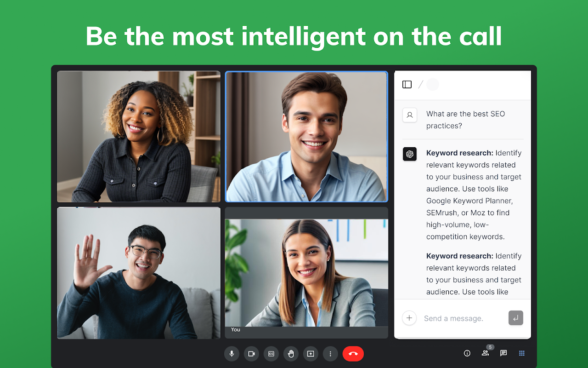Select the waving man's video tile
This screenshot has width=588, height=368.
pos(139,273)
